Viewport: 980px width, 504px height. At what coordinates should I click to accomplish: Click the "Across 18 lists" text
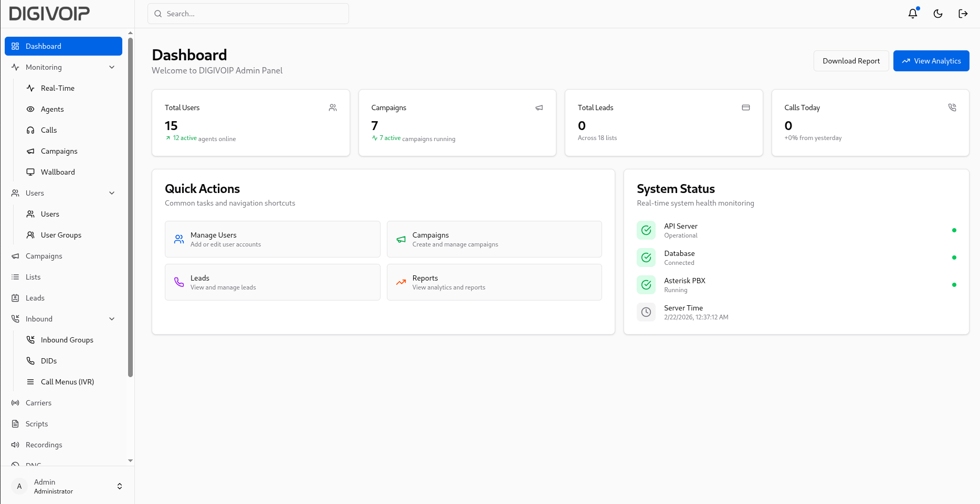597,138
